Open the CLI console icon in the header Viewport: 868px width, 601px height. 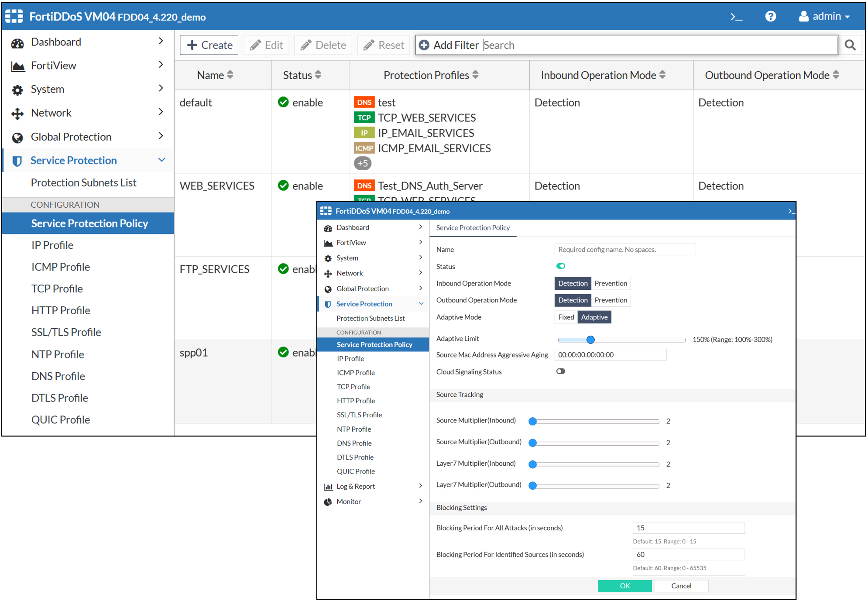click(x=736, y=17)
